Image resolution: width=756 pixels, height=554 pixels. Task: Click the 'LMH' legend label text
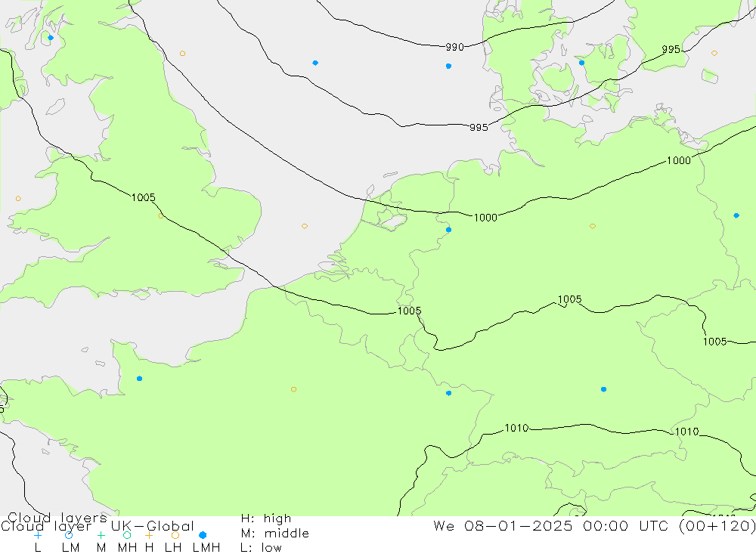pos(206,548)
